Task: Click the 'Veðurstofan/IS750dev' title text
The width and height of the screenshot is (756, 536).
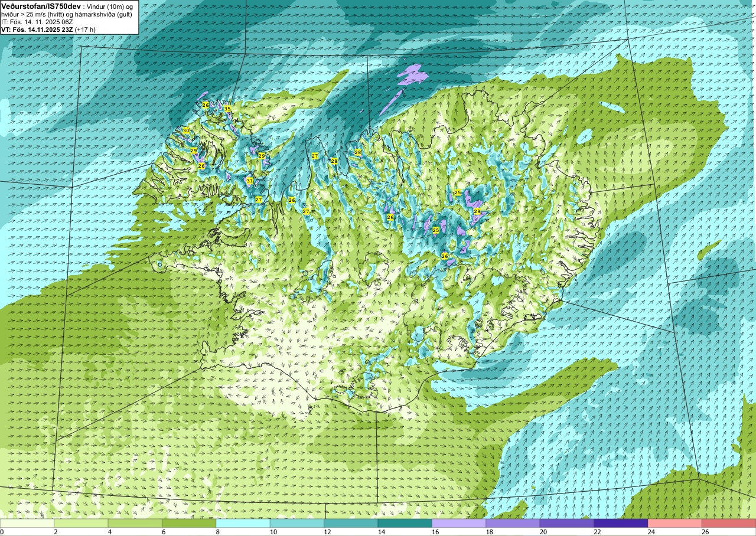Action: (41, 6)
